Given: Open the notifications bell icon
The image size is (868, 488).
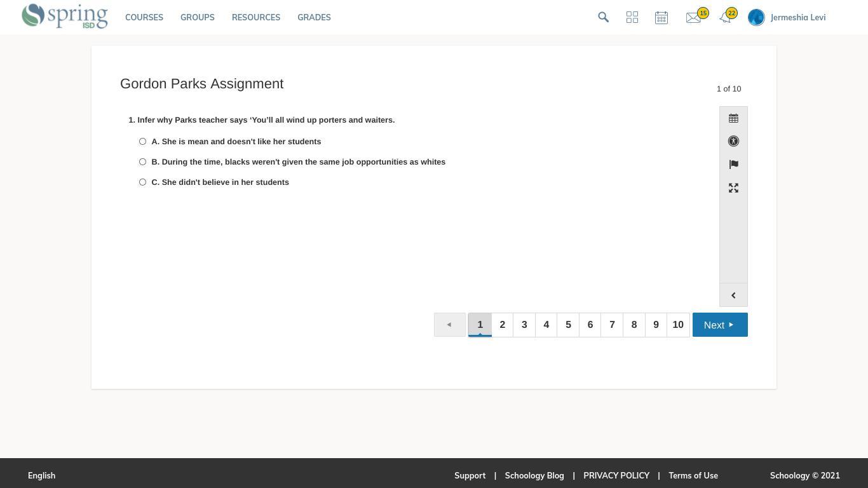Looking at the screenshot, I should click(725, 18).
